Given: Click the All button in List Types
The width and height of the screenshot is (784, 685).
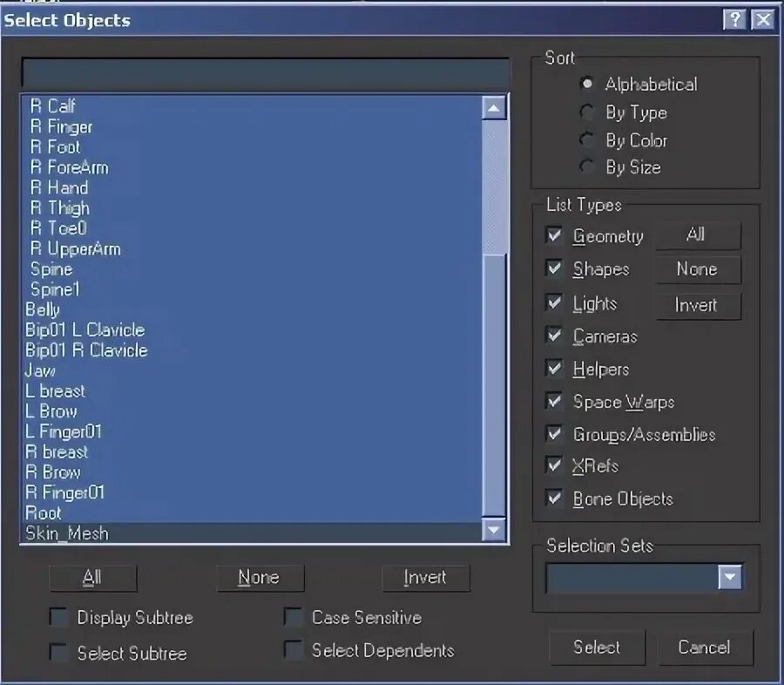Looking at the screenshot, I should (x=698, y=234).
